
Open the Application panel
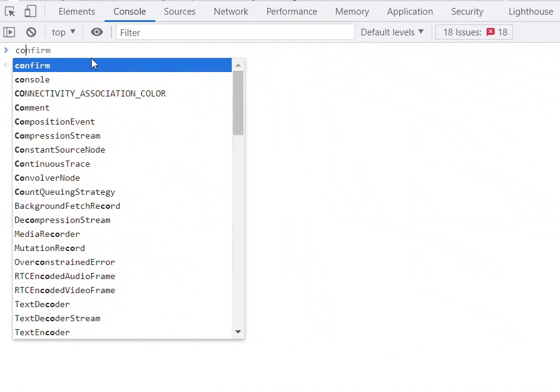[410, 11]
